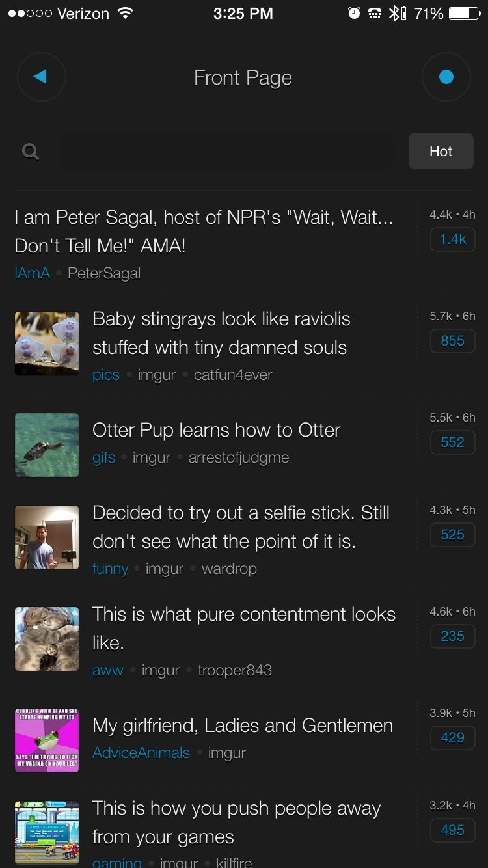Open the Peter Sagal AMA post title
Image resolution: width=488 pixels, height=868 pixels.
(x=204, y=231)
